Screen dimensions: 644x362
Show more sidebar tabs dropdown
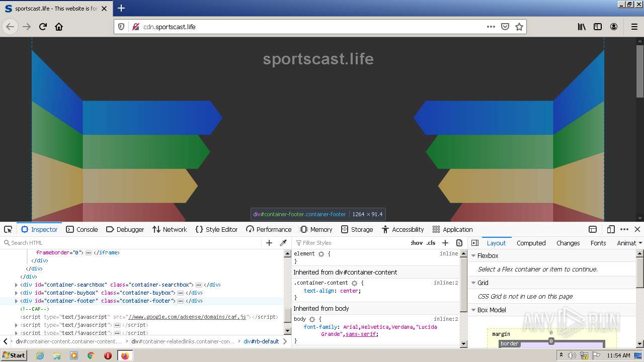point(640,243)
